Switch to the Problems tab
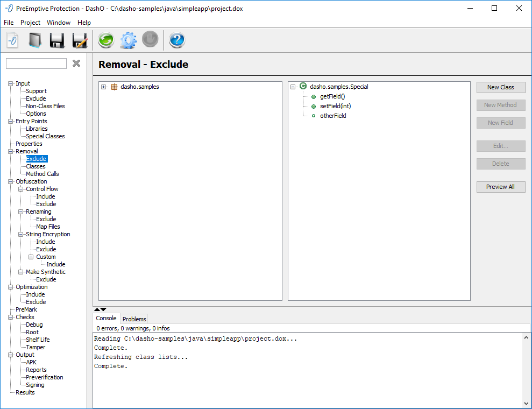Image resolution: width=532 pixels, height=409 pixels. click(134, 319)
